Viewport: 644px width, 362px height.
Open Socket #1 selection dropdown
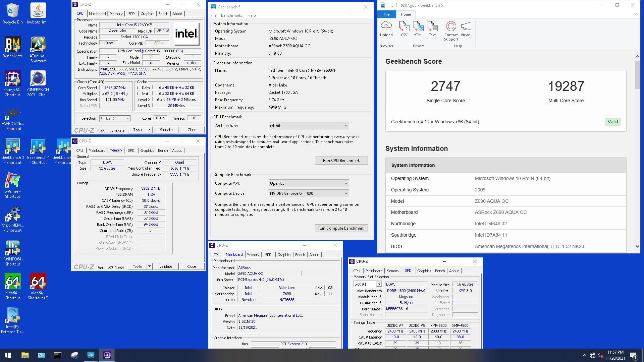115,119
